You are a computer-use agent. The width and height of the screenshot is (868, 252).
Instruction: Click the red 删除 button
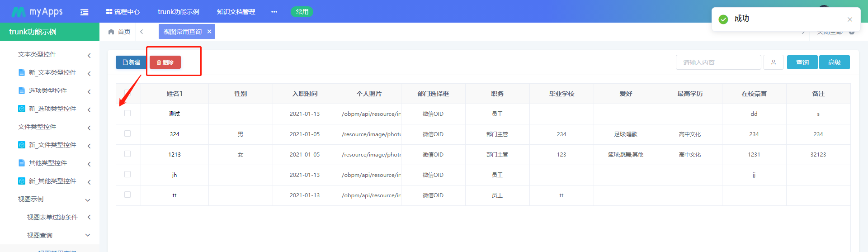165,62
